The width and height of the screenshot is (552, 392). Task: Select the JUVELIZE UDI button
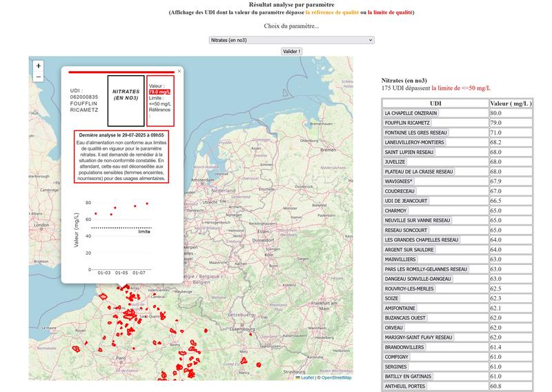point(396,161)
